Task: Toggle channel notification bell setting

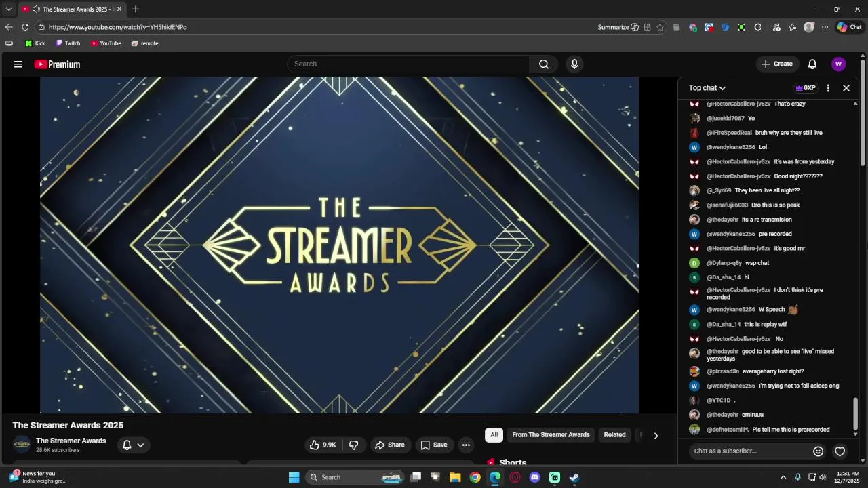Action: [x=126, y=445]
